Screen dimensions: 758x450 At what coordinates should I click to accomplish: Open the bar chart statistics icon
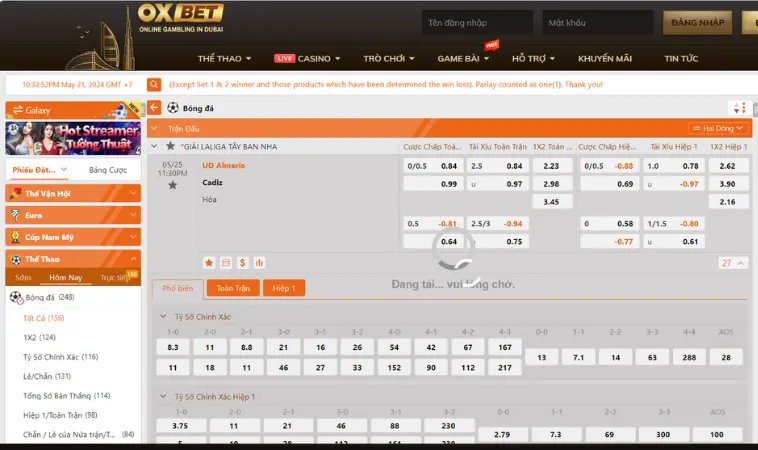tap(260, 262)
